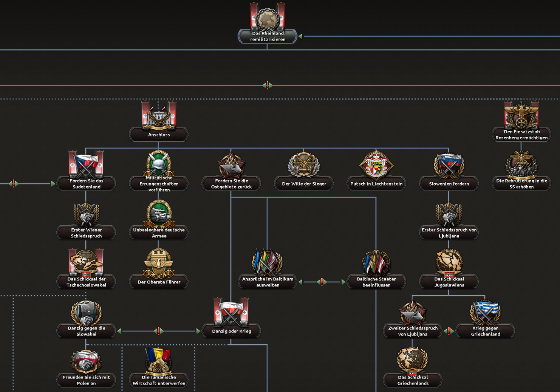
Task: Click Ansprüche im Baltikum ausweiten flags icon
Action: pos(268,262)
